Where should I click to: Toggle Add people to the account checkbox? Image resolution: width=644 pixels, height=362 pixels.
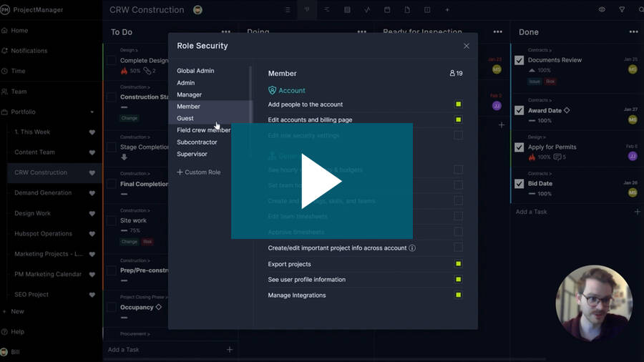point(458,104)
